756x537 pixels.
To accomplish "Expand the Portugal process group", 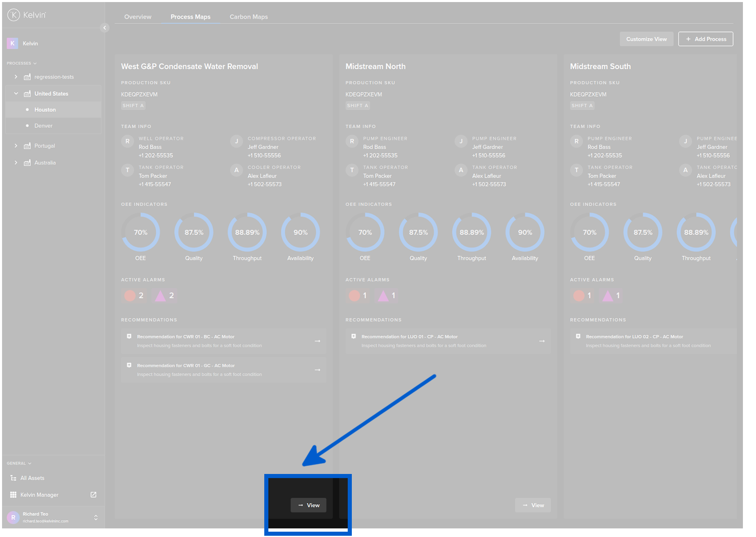I will (16, 146).
